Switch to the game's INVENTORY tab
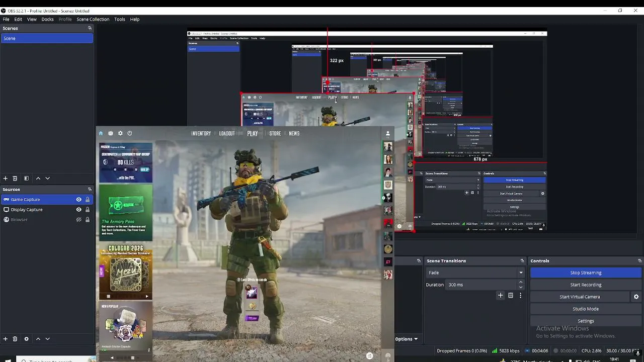 click(x=201, y=133)
